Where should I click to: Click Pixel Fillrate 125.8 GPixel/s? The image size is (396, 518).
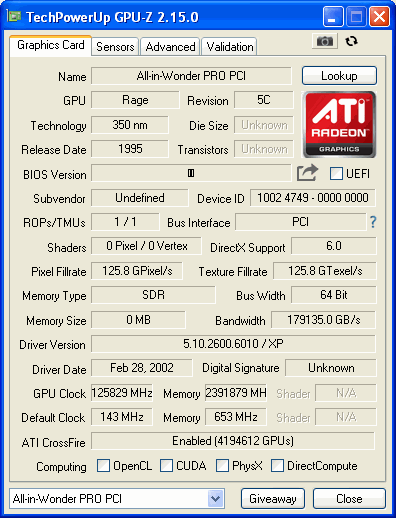137,271
